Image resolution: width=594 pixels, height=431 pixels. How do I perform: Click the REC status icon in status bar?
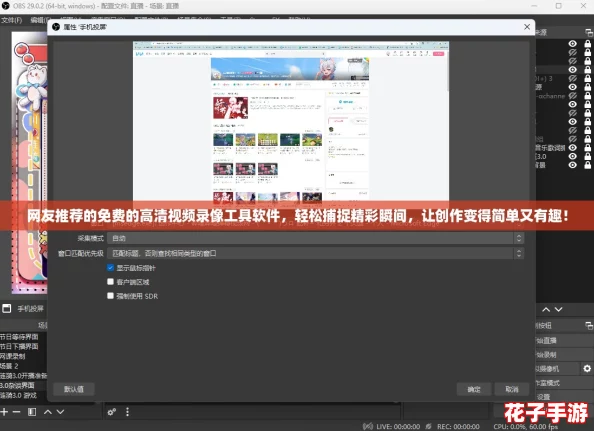tap(428, 426)
